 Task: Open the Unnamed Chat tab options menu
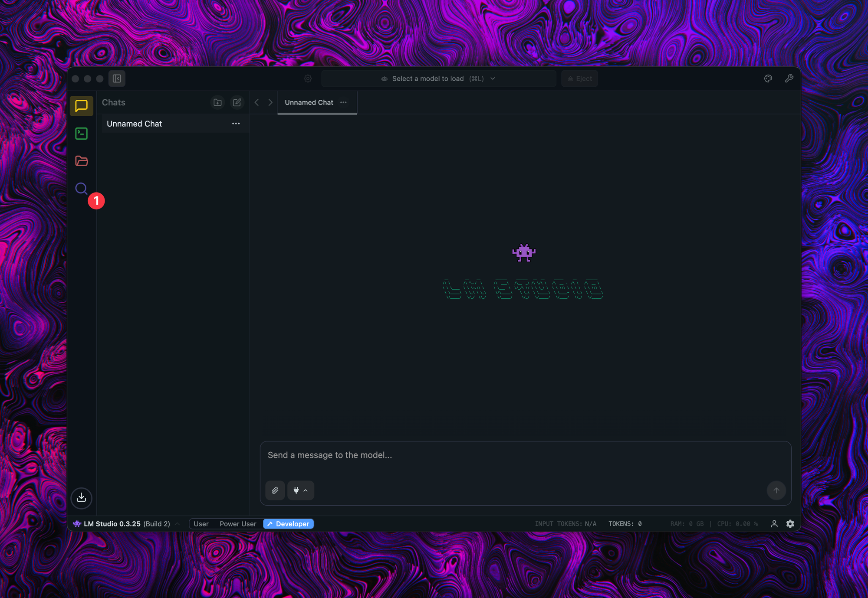coord(343,102)
